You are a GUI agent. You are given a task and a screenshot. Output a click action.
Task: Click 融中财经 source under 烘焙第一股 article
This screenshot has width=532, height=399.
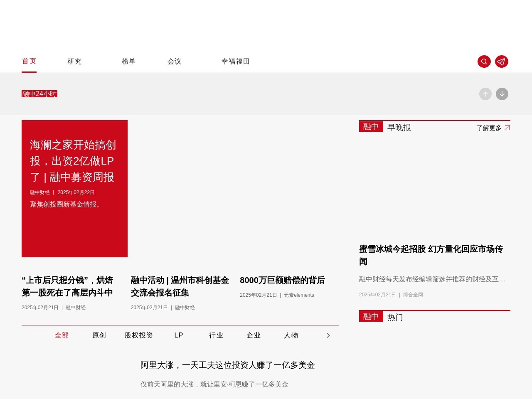[76, 308]
